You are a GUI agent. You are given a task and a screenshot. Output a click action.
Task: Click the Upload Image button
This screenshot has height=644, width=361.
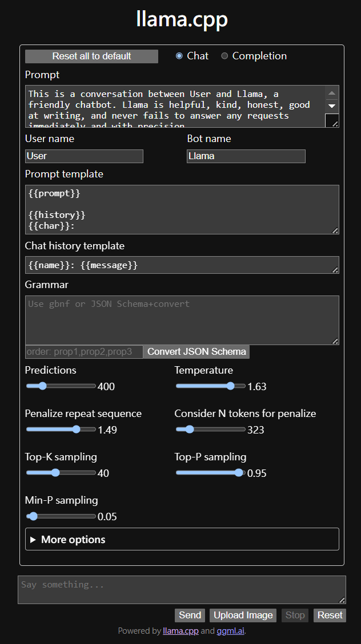tap(243, 615)
